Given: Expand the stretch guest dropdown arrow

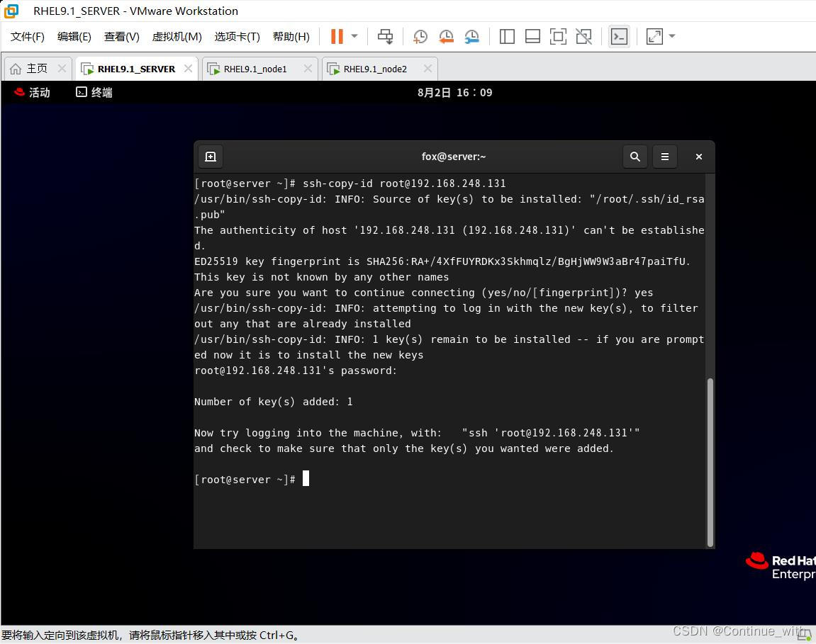Looking at the screenshot, I should point(672,36).
